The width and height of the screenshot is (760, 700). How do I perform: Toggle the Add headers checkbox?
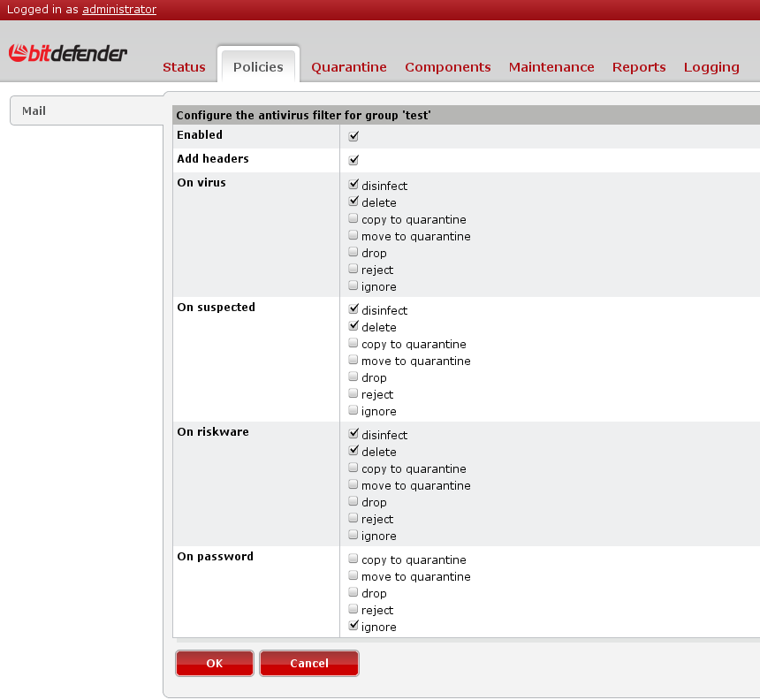point(353,160)
